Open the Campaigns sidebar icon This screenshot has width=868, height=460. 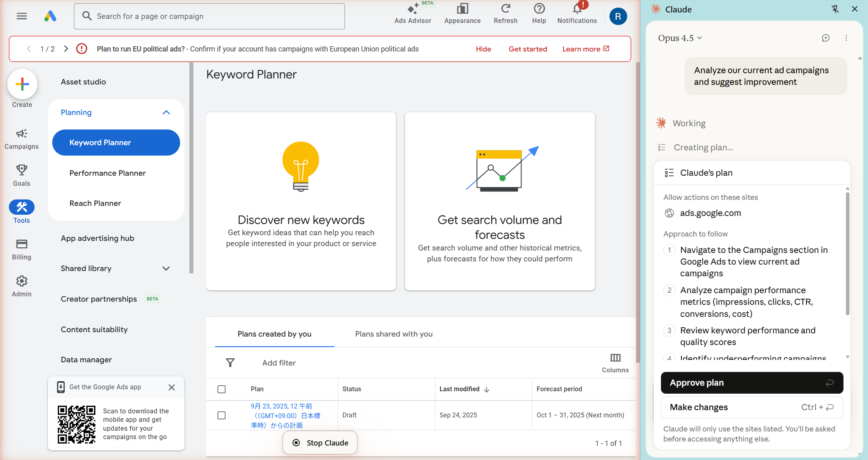22,134
